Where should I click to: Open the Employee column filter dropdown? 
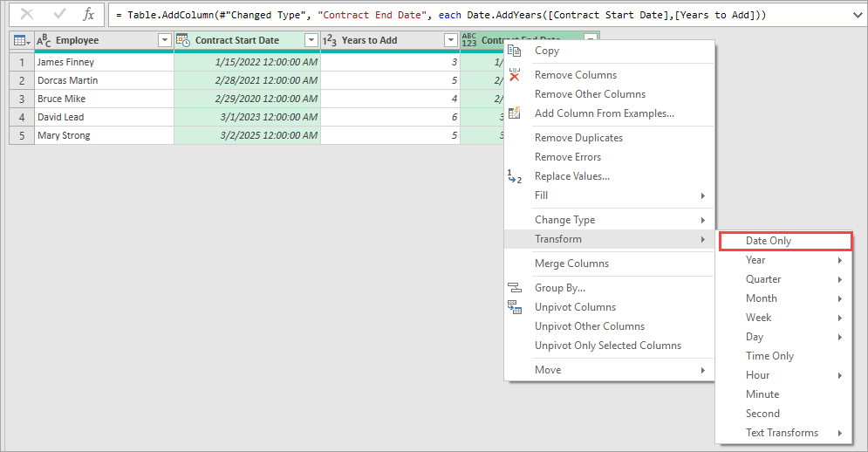tap(164, 41)
